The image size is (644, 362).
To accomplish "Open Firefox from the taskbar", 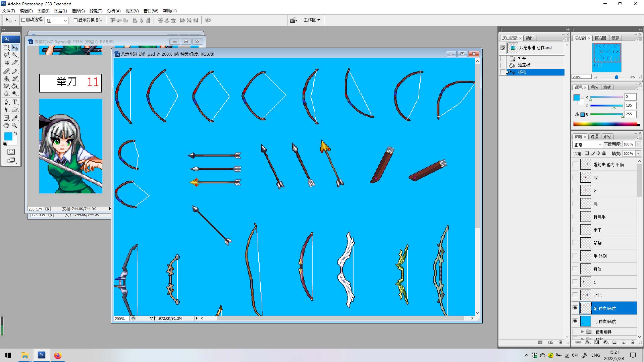I will click(58, 355).
